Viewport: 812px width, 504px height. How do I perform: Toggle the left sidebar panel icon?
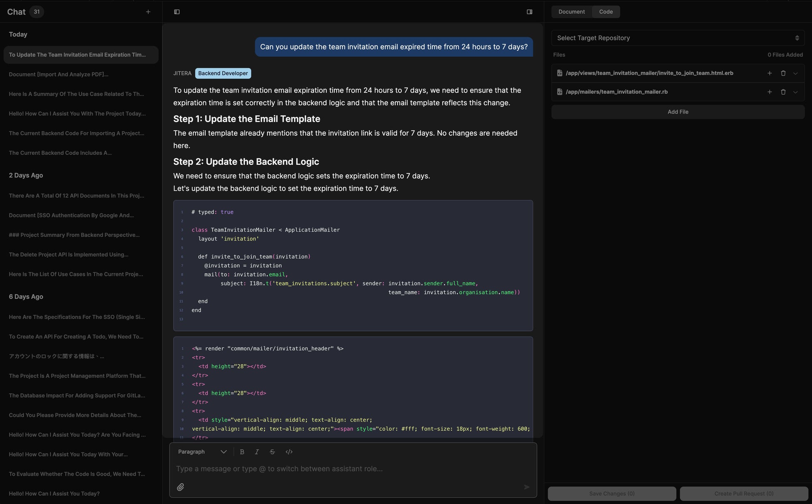(x=177, y=12)
